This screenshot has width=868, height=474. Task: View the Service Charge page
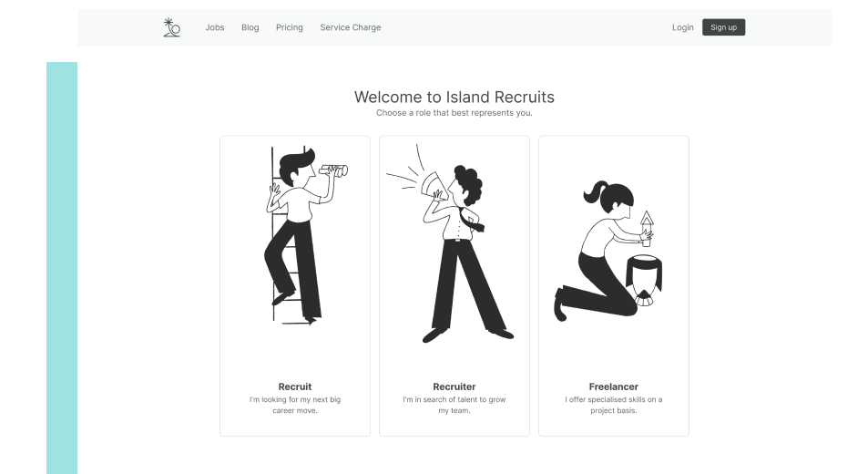[351, 27]
